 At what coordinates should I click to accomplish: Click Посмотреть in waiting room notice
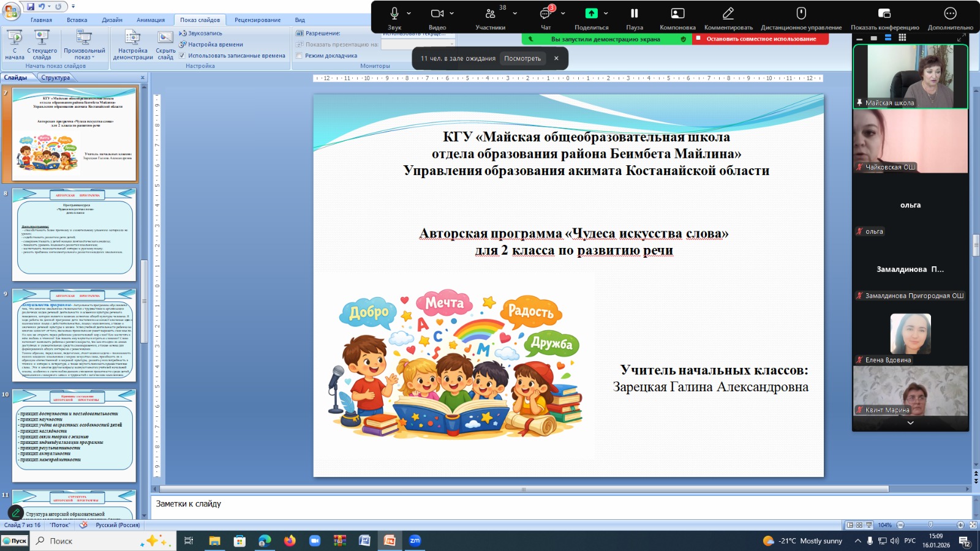(x=522, y=59)
